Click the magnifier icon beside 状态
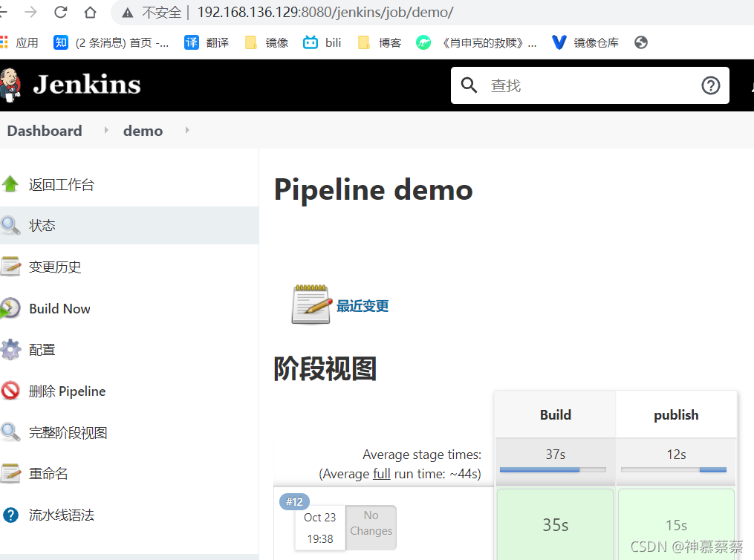The width and height of the screenshot is (754, 560). (x=10, y=226)
